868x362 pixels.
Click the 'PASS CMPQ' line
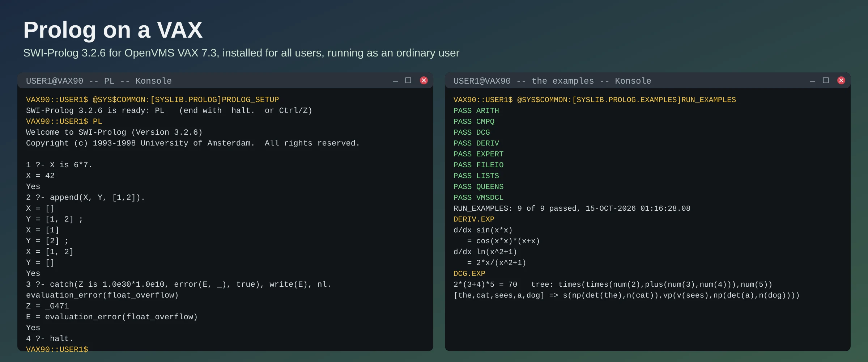474,121
